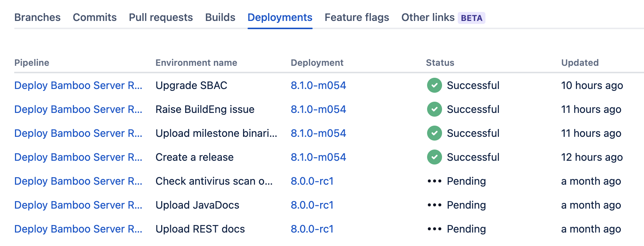Click pending dots icon for Check antivirus scan

click(435, 181)
